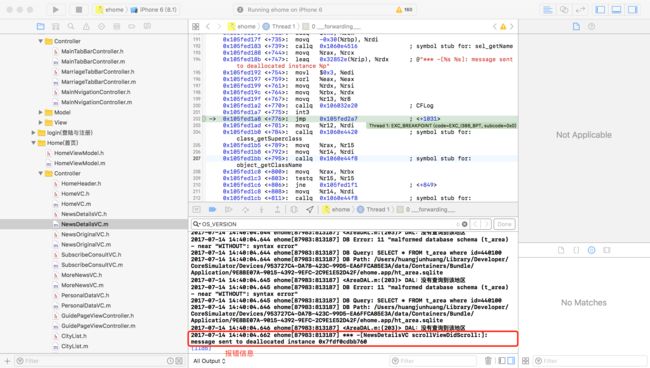Go to next search match
The image size is (650, 368).
[x=485, y=224]
